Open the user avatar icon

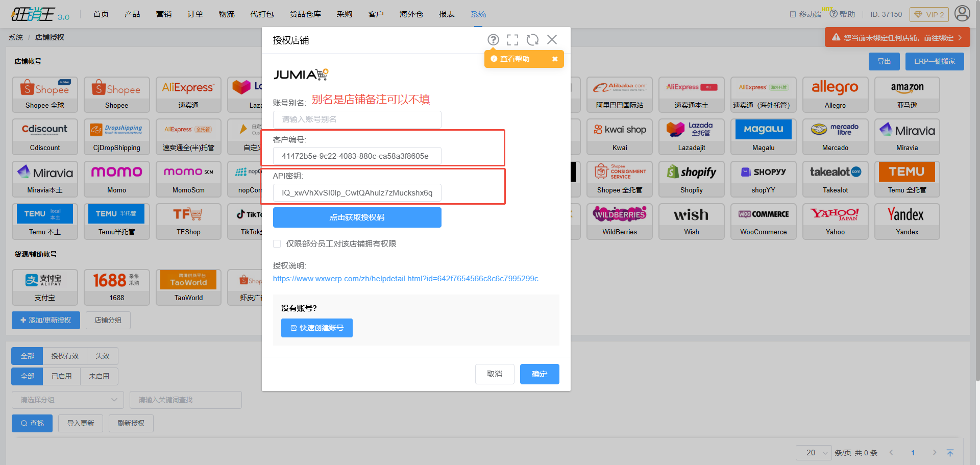click(962, 14)
